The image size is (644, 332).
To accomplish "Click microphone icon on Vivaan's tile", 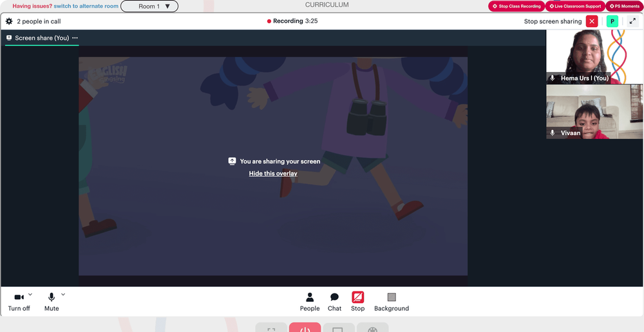I will tap(553, 133).
